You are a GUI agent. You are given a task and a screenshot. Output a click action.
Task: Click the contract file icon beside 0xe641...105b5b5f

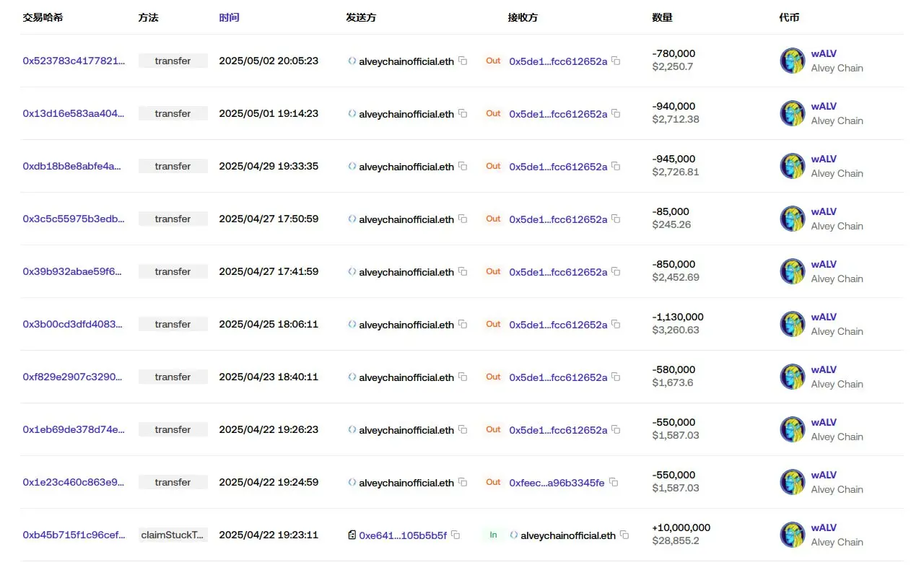coord(352,535)
